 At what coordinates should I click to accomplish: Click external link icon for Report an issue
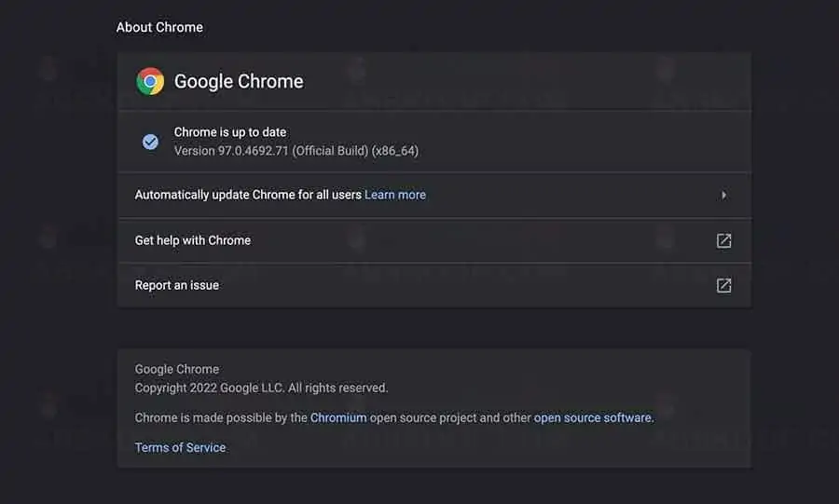723,285
